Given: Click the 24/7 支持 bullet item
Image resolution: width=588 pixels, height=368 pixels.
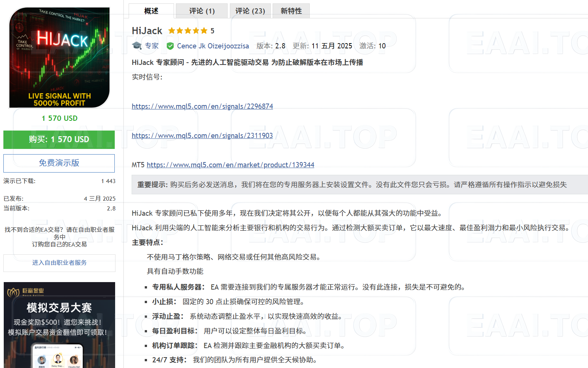Looking at the screenshot, I should click(235, 360).
